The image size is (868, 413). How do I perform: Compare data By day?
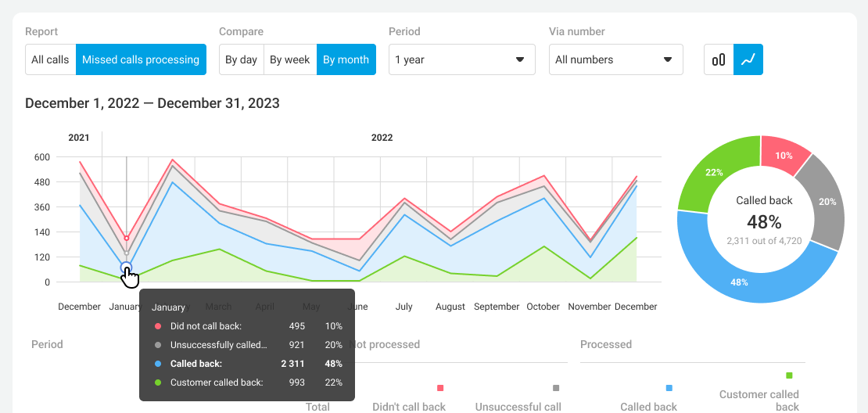click(x=241, y=59)
